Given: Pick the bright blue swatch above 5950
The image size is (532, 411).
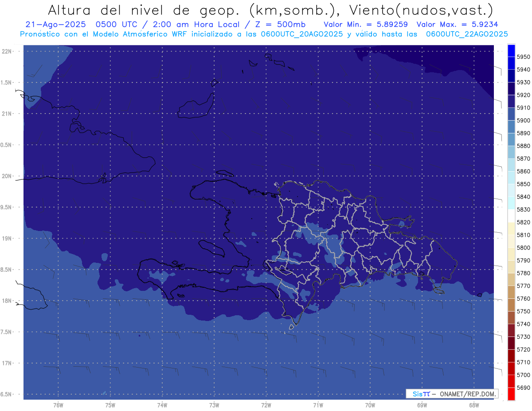Looking at the screenshot, I should [511, 51].
